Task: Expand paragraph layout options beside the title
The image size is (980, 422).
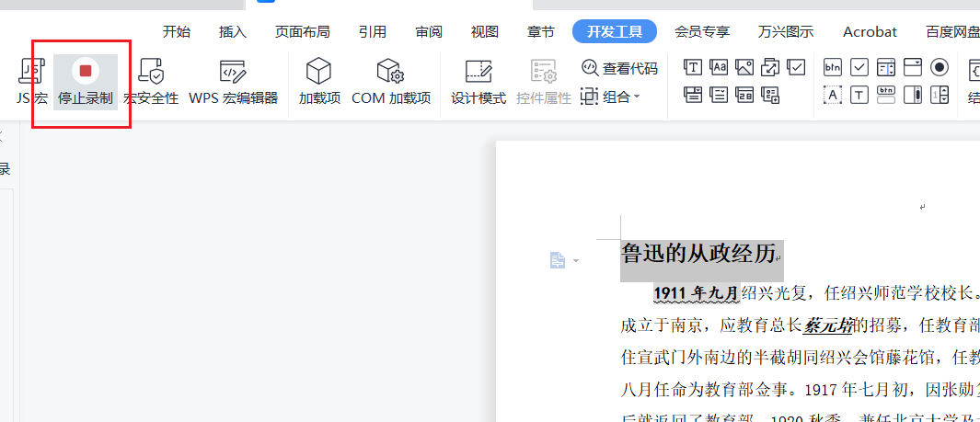Action: pos(564,261)
